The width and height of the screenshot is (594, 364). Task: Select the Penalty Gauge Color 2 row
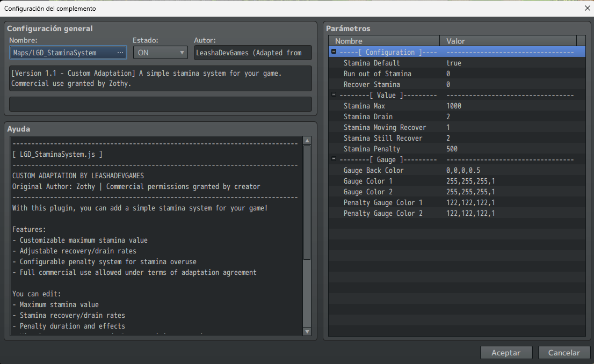pyautogui.click(x=457, y=213)
